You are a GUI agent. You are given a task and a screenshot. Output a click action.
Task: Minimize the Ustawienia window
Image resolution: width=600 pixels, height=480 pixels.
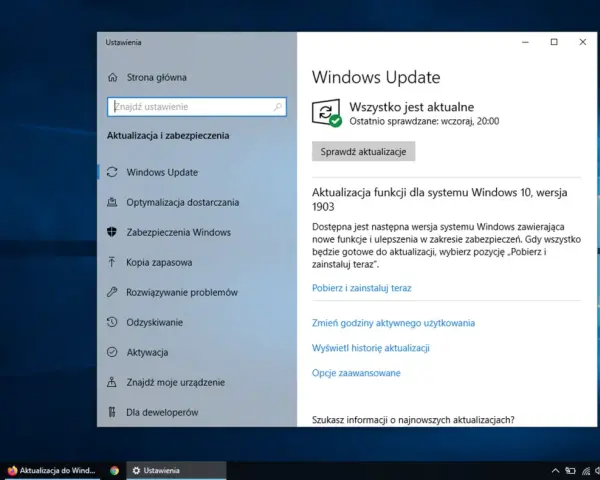pos(525,42)
